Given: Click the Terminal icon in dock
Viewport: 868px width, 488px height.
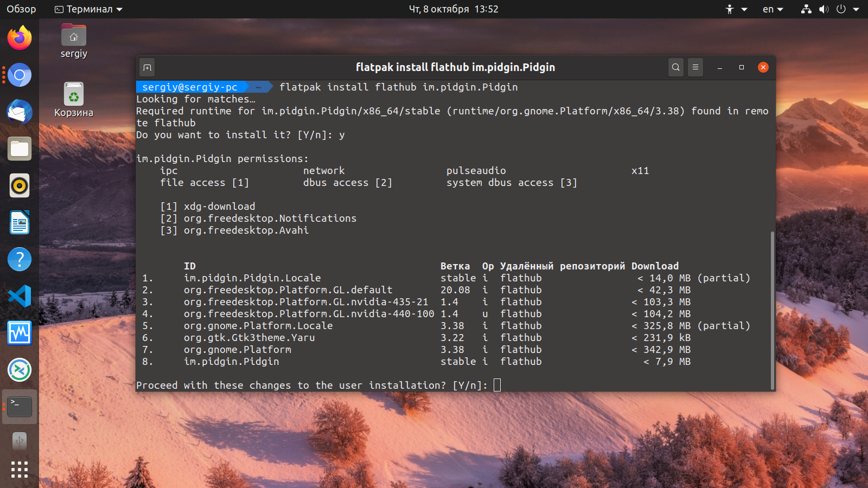Looking at the screenshot, I should (x=20, y=407).
